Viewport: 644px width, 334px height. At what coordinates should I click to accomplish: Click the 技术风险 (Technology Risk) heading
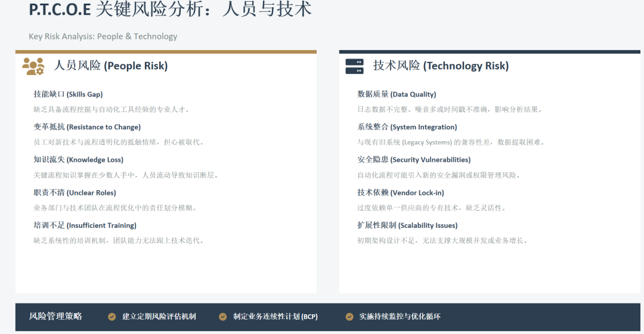tap(441, 66)
